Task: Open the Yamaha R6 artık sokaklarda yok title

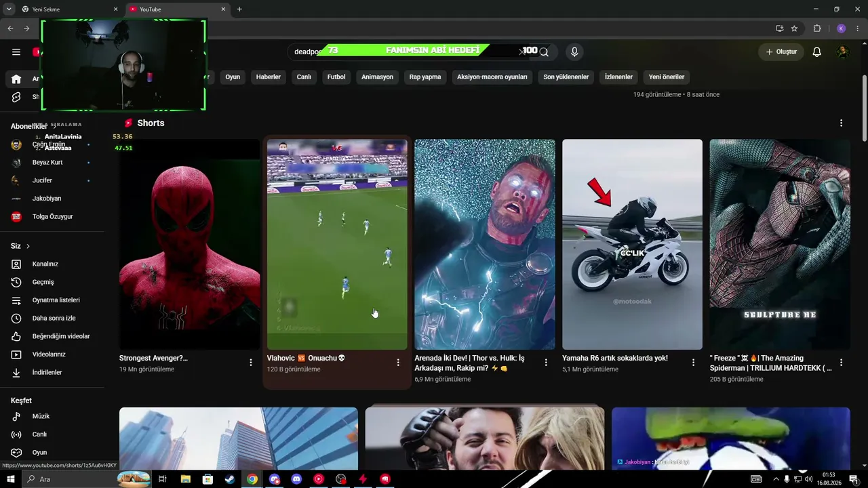Action: (615, 358)
